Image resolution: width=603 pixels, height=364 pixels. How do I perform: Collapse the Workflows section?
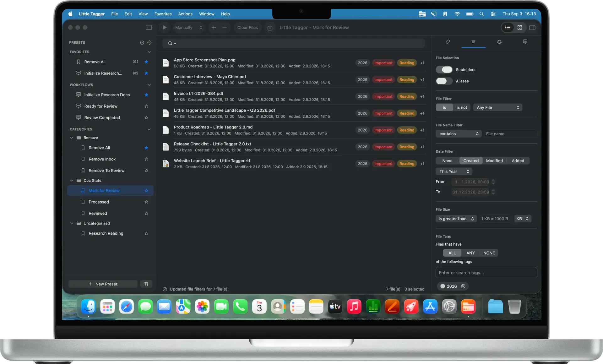pyautogui.click(x=149, y=85)
